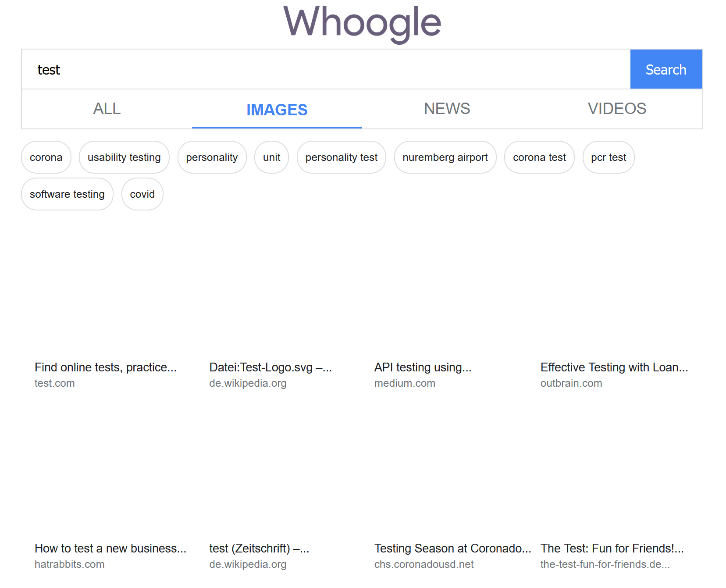Open the VIDEOS tab
Screen dimensions: 726x588
tap(617, 109)
